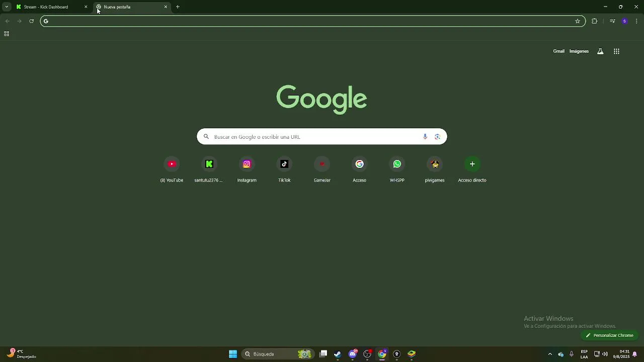Click the microphone icon in system tray
This screenshot has height=362, width=644.
point(571,354)
